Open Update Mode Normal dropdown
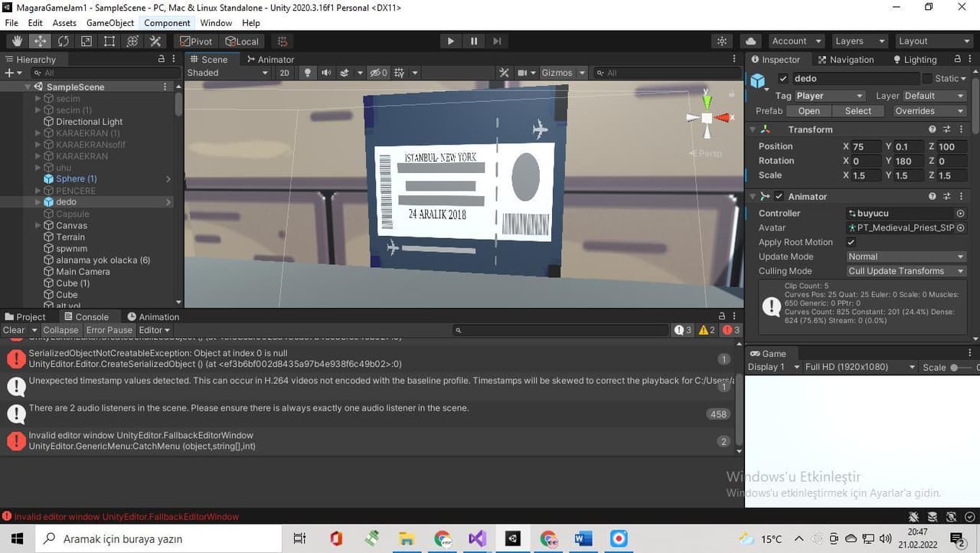This screenshot has width=980, height=553. [x=906, y=257]
